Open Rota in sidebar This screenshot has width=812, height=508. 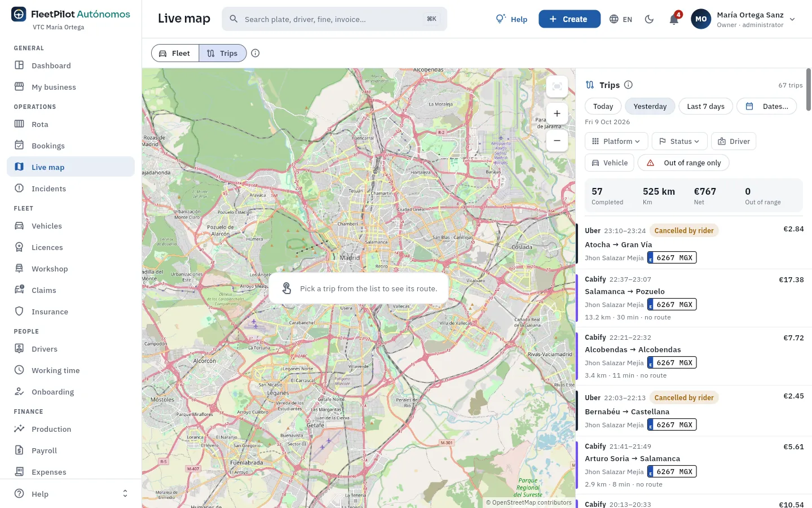[70, 124]
